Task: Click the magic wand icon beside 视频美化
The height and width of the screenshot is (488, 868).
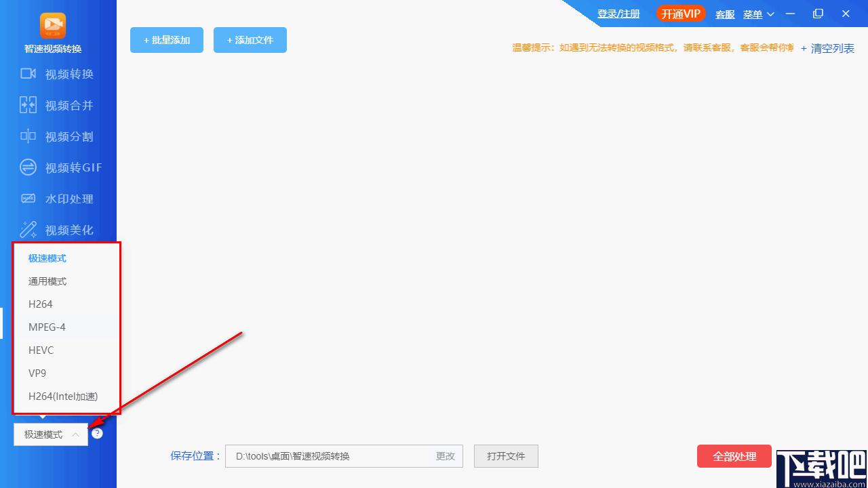Action: click(28, 230)
